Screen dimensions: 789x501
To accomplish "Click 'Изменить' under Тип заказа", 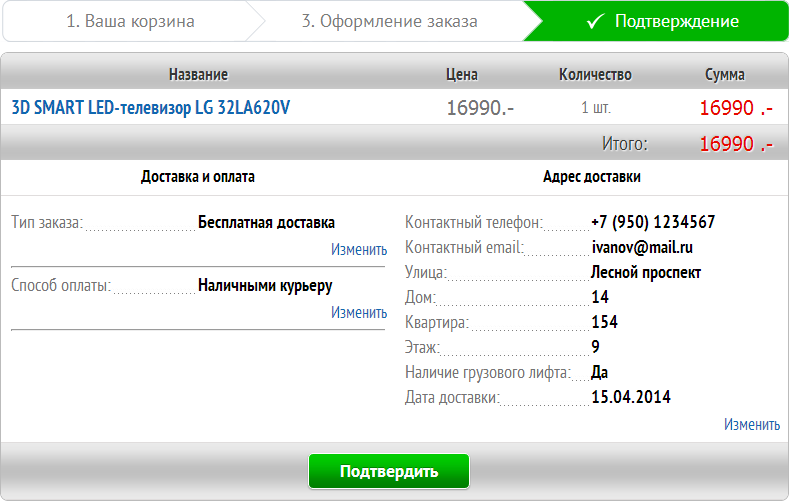I will [359, 249].
